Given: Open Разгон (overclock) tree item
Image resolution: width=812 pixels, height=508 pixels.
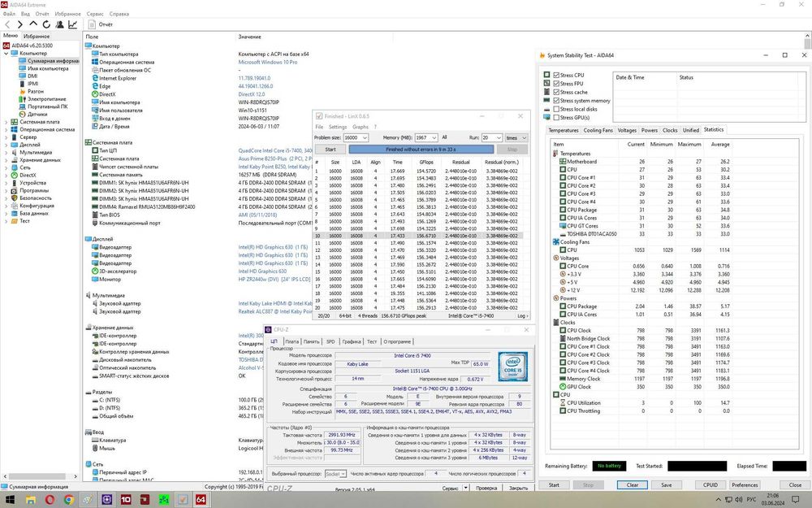Looking at the screenshot, I should 35,91.
